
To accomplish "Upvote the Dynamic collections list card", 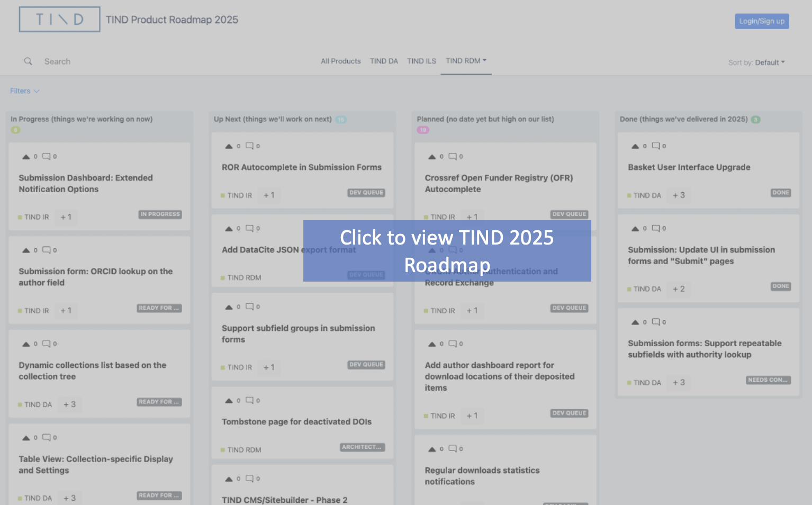I will (26, 344).
